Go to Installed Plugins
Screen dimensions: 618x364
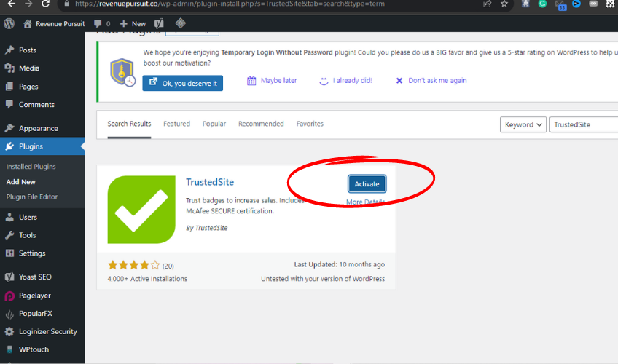pyautogui.click(x=31, y=167)
